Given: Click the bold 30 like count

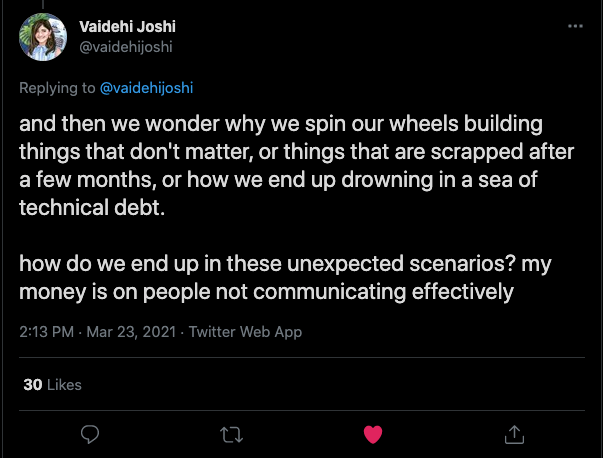Looking at the screenshot, I should [x=33, y=385].
